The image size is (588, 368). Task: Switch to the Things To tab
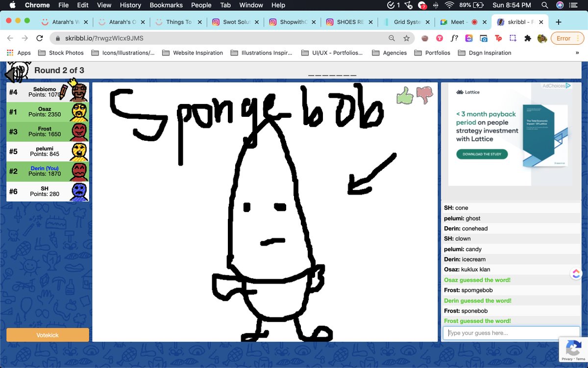pyautogui.click(x=178, y=22)
